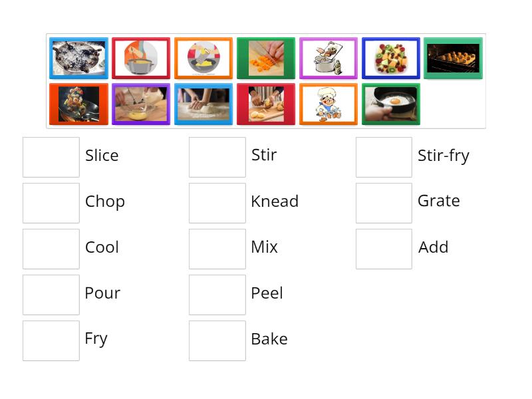Select the pouring into pot illustration

[x=141, y=58]
